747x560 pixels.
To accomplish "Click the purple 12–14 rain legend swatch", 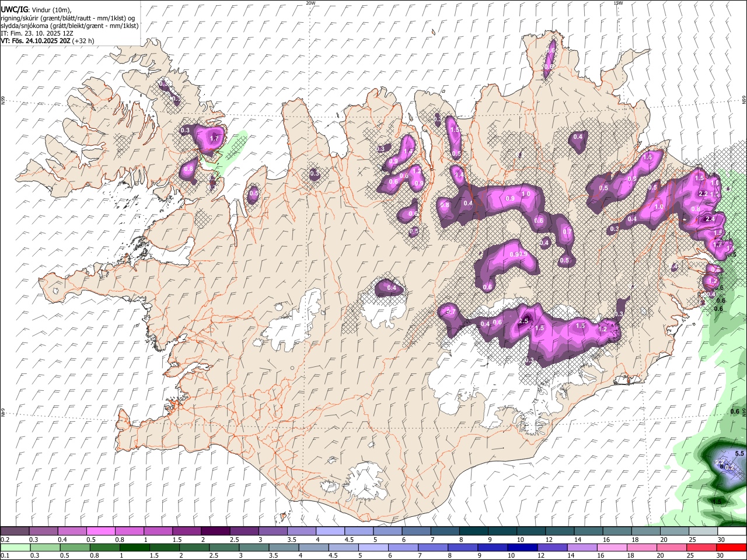I will coord(551,547).
